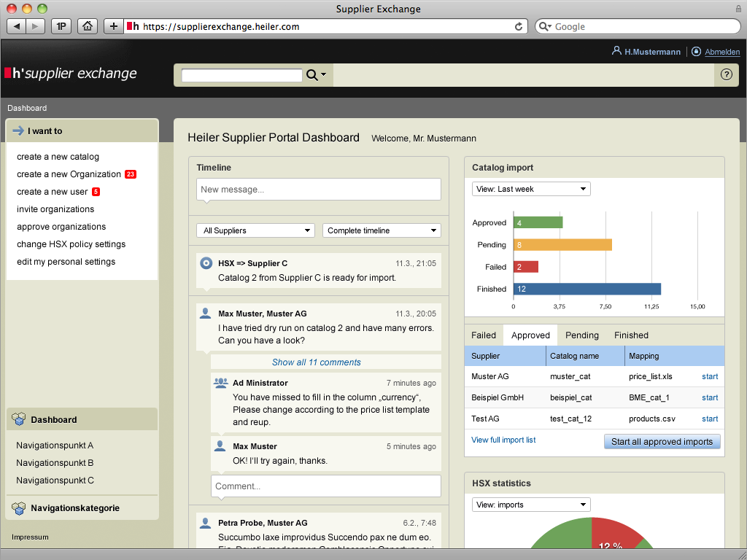Image resolution: width=747 pixels, height=560 pixels.
Task: Click the cubes icon next to Navigationskategorie
Action: pyautogui.click(x=18, y=508)
